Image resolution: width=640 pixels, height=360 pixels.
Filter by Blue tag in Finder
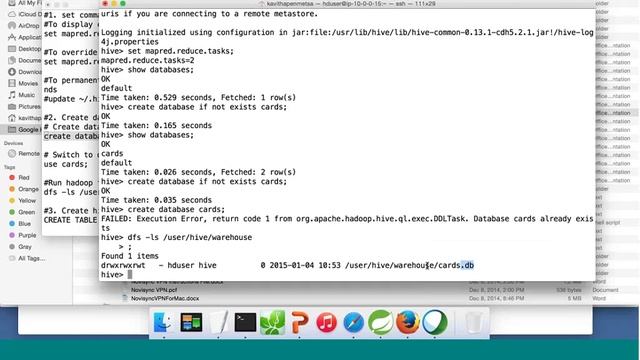pos(20,224)
